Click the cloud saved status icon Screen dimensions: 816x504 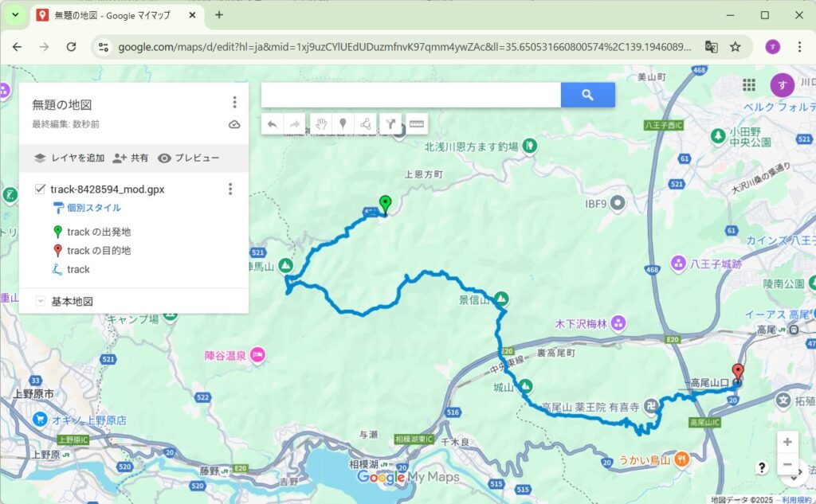[234, 124]
